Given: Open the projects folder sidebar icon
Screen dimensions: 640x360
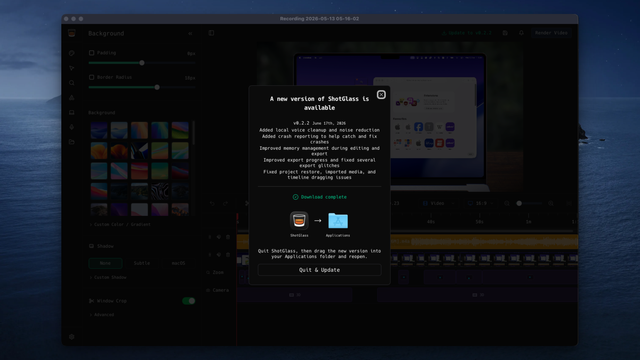Looking at the screenshot, I should (x=72, y=142).
